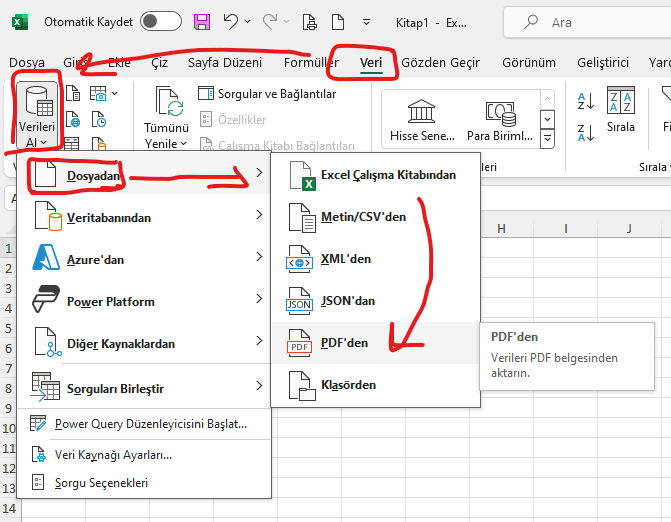Open the Veritabanından submenu
The width and height of the screenshot is (671, 522).
[144, 215]
